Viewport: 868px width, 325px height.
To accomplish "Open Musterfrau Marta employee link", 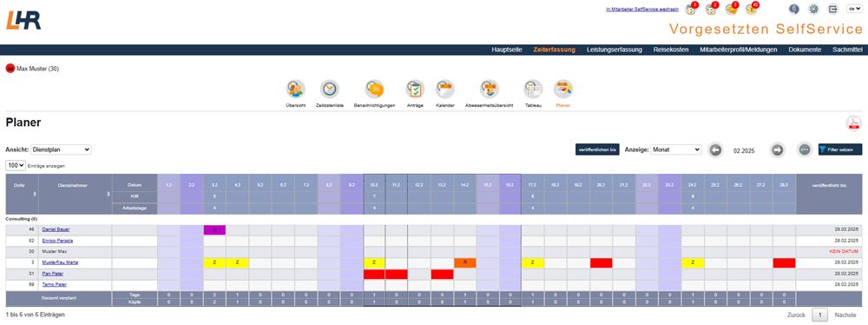I will pyautogui.click(x=60, y=263).
